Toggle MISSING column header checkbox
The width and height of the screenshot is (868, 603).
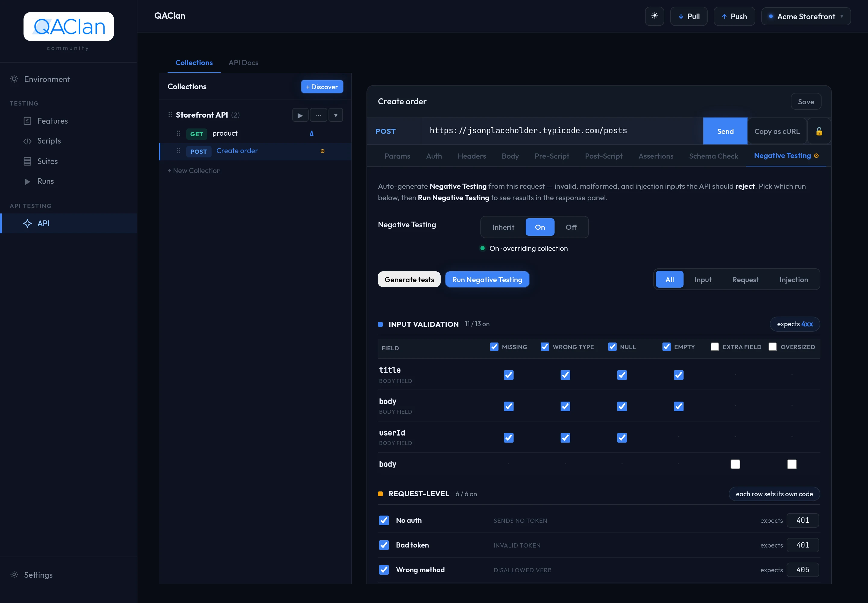tap(494, 347)
